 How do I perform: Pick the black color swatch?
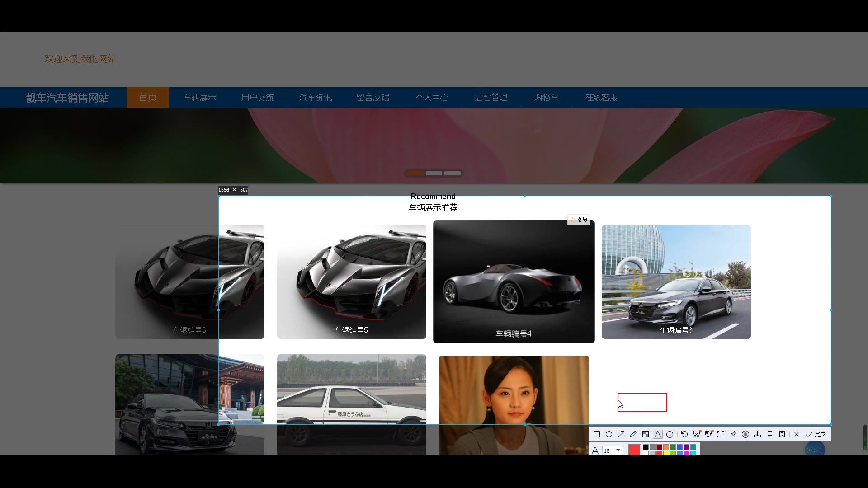pos(646,447)
